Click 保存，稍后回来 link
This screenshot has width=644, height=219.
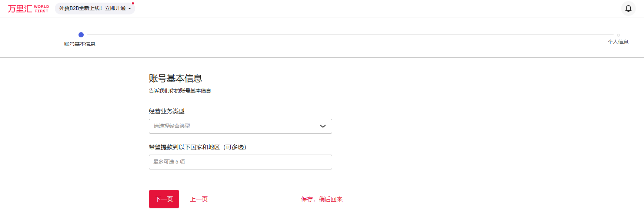click(322, 199)
